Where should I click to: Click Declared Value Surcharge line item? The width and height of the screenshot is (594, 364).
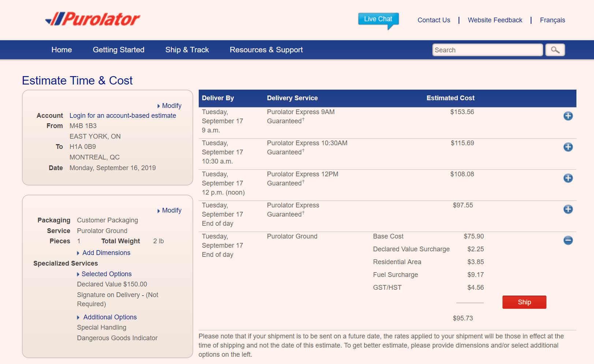click(x=411, y=249)
